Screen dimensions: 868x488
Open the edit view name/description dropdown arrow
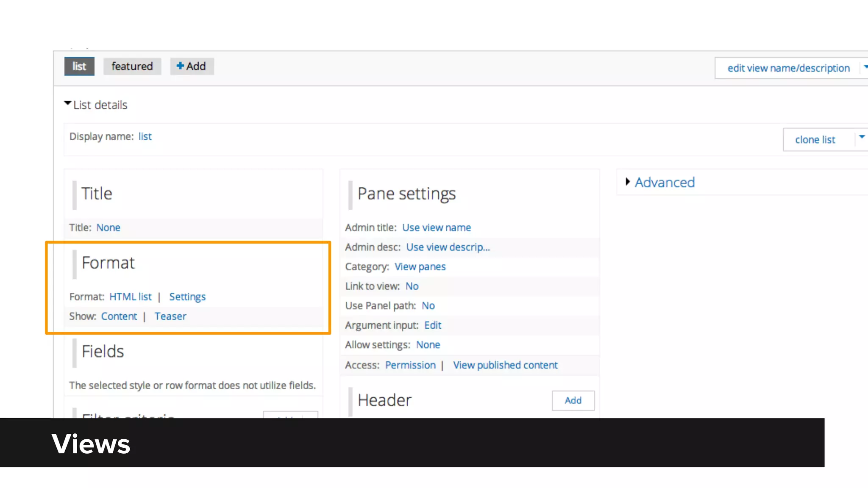(x=865, y=67)
